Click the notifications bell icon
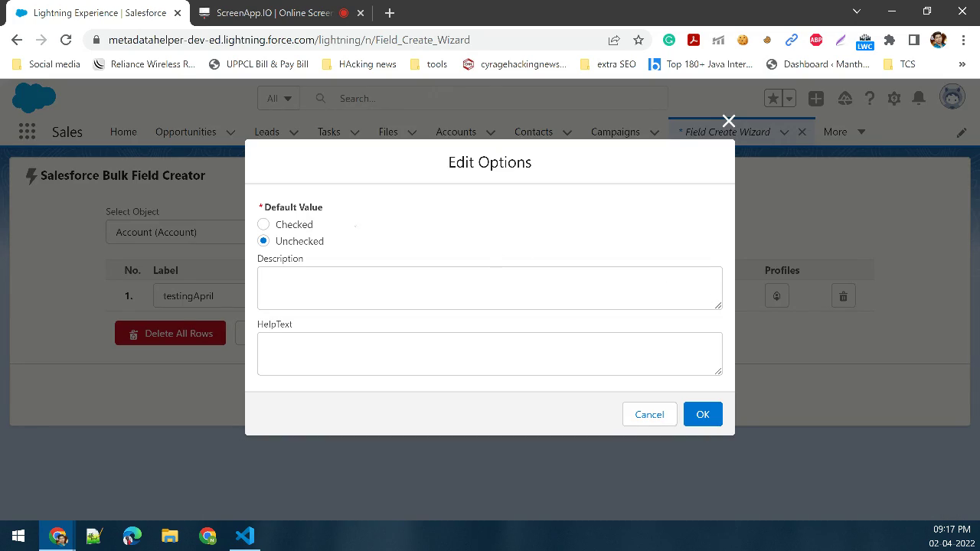 click(918, 98)
